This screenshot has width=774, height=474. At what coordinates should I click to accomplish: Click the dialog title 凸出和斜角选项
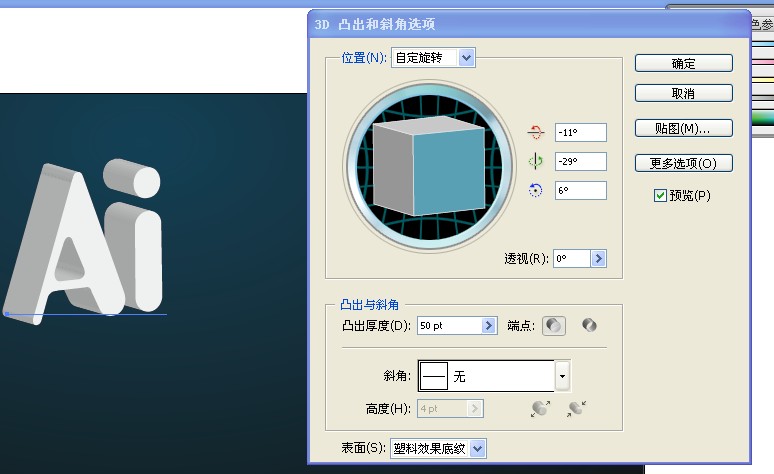387,24
